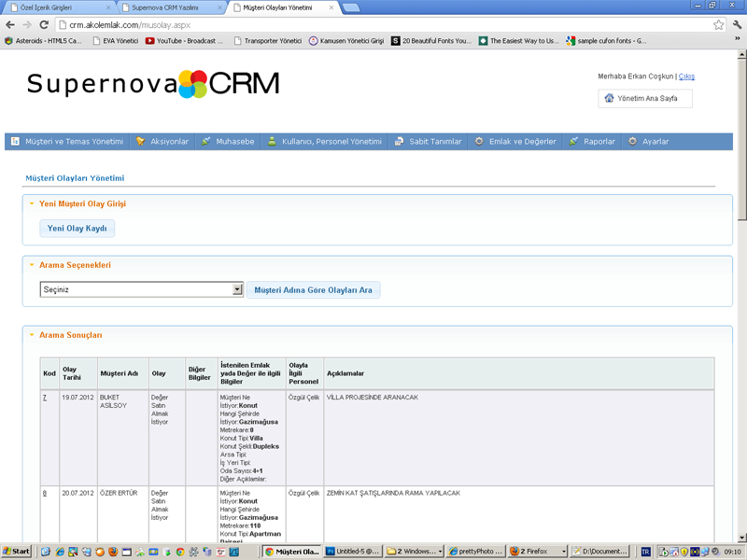This screenshot has width=747, height=560.
Task: Launch Chrome from the Quick Launch bar
Action: coord(180,552)
